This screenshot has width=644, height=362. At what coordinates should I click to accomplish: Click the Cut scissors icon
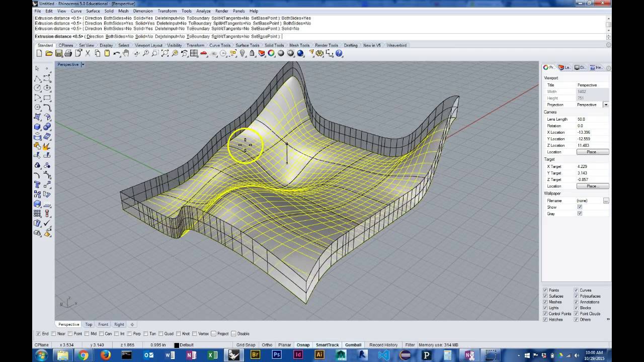pos(88,53)
